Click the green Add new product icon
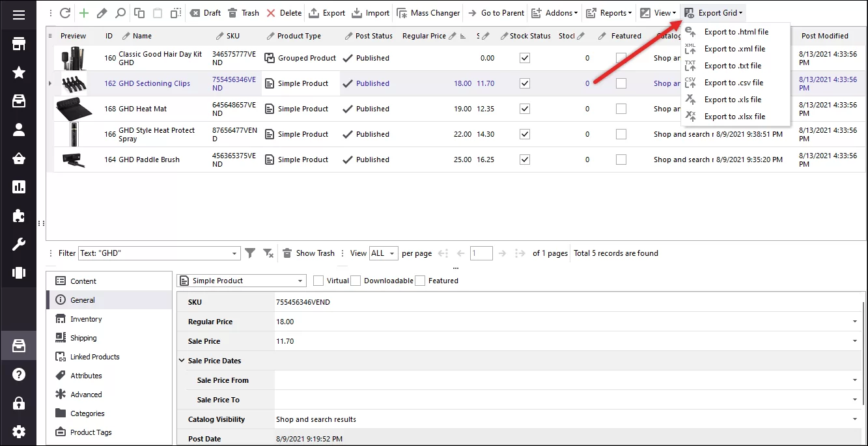This screenshot has height=446, width=868. (83, 12)
